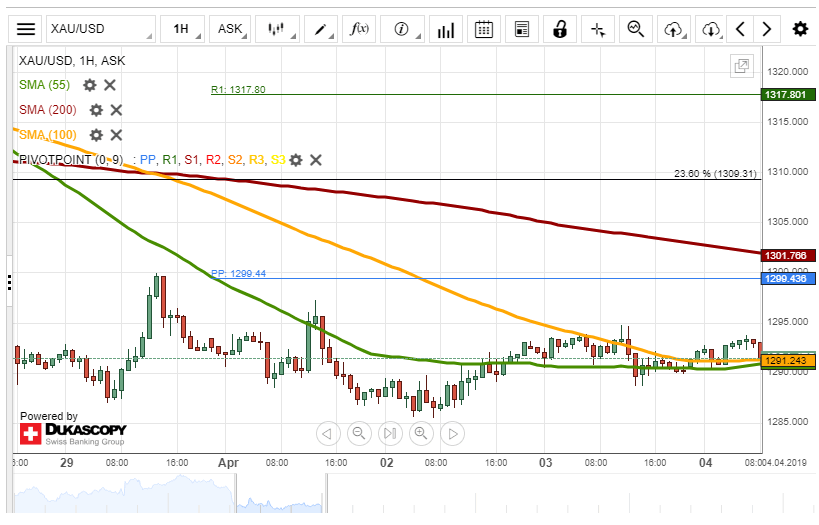819x525 pixels.
Task: Click the R1: 1317.80 line label
Action: 238,89
